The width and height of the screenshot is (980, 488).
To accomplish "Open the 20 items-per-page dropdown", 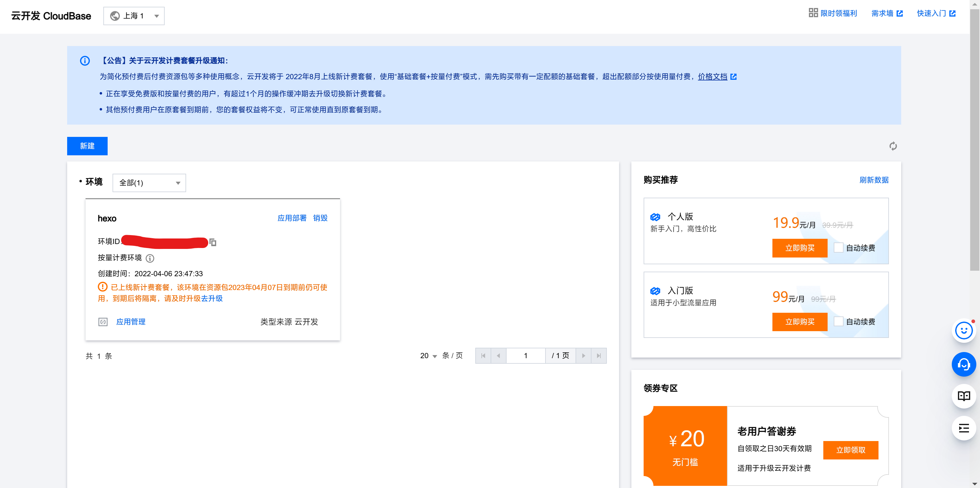I will click(428, 356).
